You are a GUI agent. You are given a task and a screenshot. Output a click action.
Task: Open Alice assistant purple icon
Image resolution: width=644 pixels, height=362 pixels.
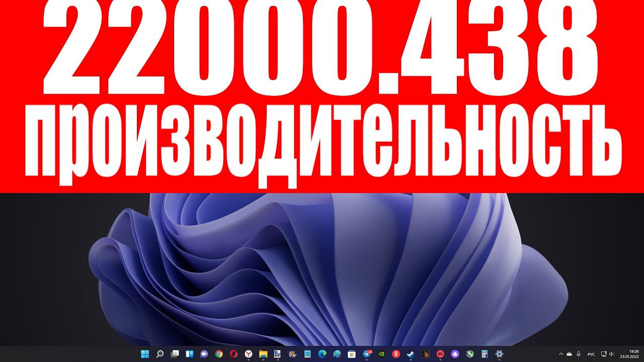(455, 353)
